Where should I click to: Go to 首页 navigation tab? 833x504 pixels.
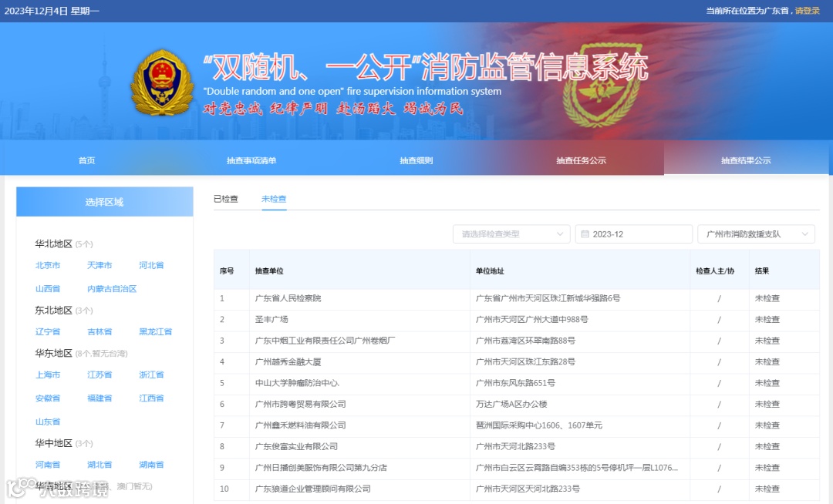pyautogui.click(x=86, y=160)
